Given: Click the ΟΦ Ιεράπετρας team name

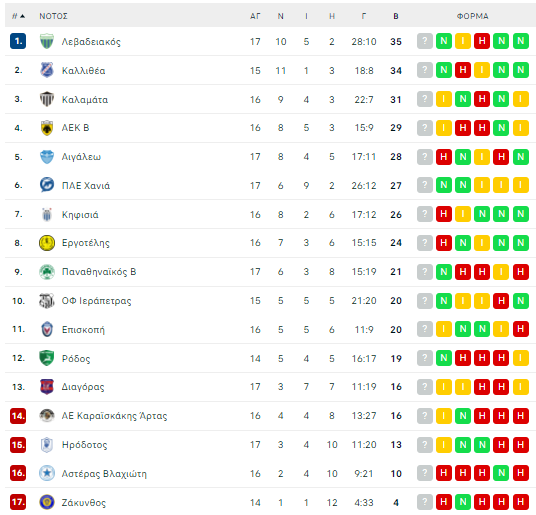Looking at the screenshot, I should (x=96, y=301).
